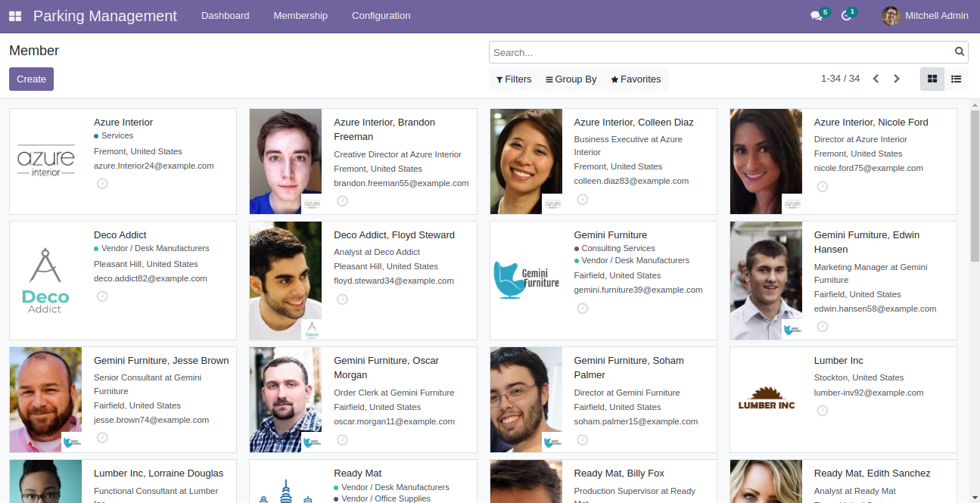Open the Ready Mat, Edith Sanchez card title
Screen dimensions: 980x503
tap(872, 474)
